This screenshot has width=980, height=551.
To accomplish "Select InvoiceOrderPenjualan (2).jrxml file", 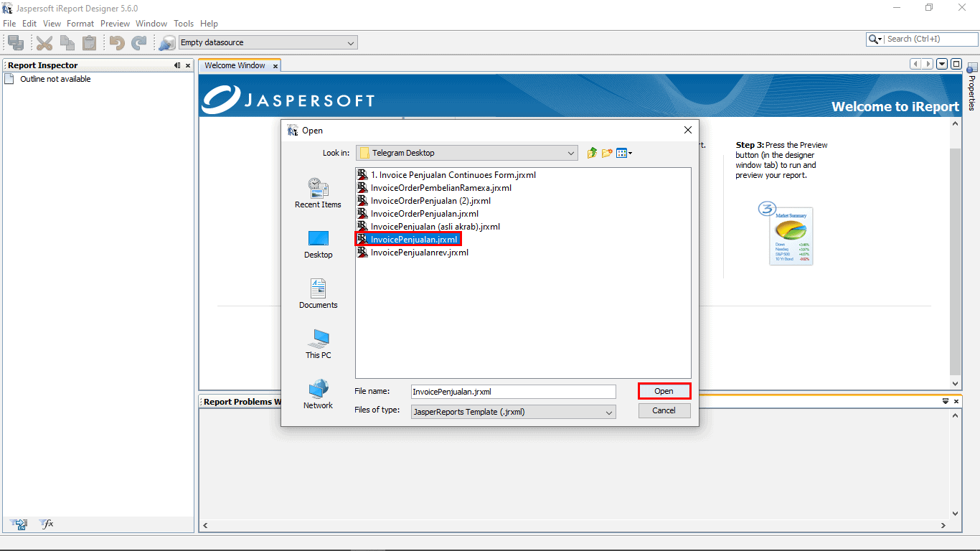I will point(424,201).
